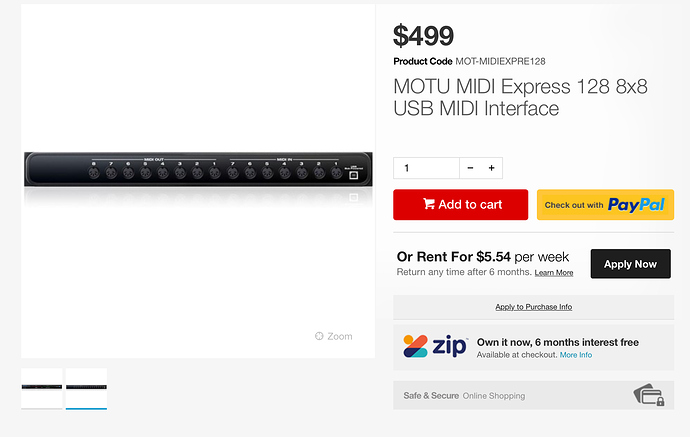Select the first product thumbnail
This screenshot has width=690, height=437.
[42, 388]
